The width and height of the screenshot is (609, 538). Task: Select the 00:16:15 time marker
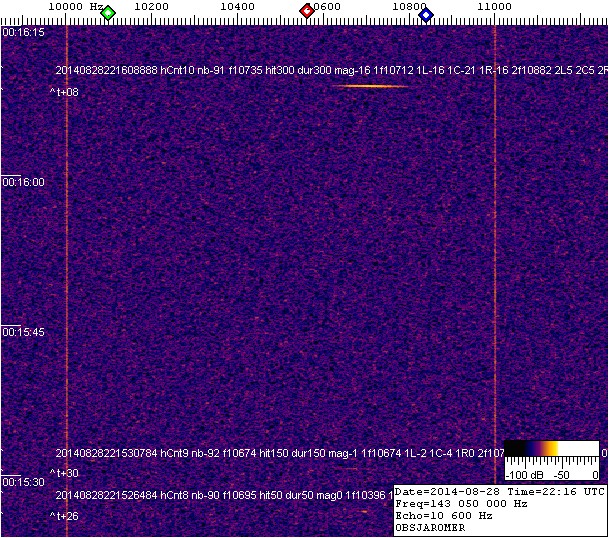24,32
